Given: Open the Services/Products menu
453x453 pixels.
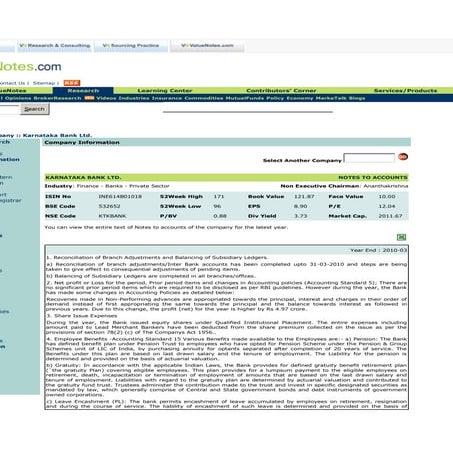Looking at the screenshot, I should [x=405, y=91].
